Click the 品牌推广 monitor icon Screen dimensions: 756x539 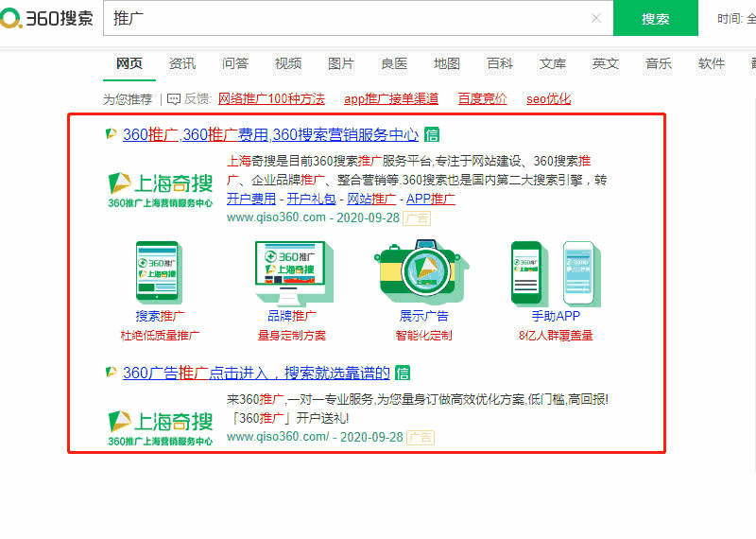pos(294,272)
